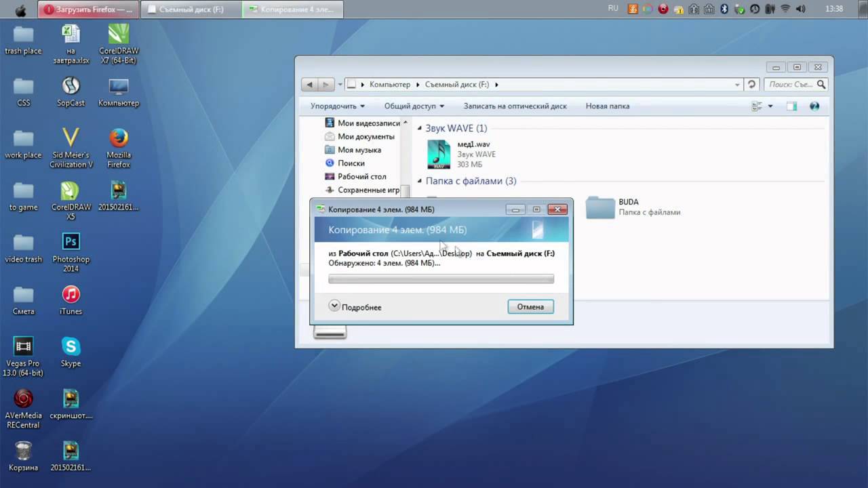
Task: Select the мед1.wav file
Action: [x=461, y=155]
